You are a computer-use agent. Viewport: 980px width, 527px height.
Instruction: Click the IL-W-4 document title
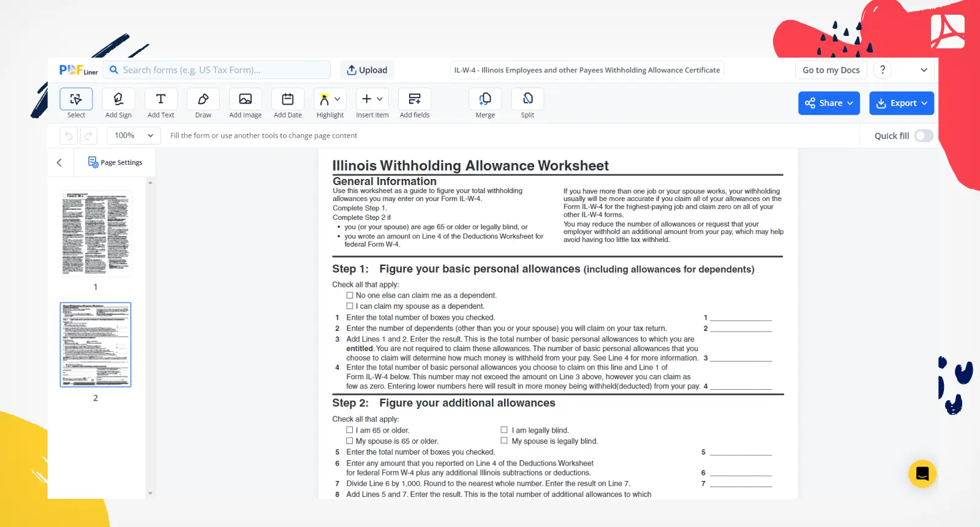[x=587, y=70]
